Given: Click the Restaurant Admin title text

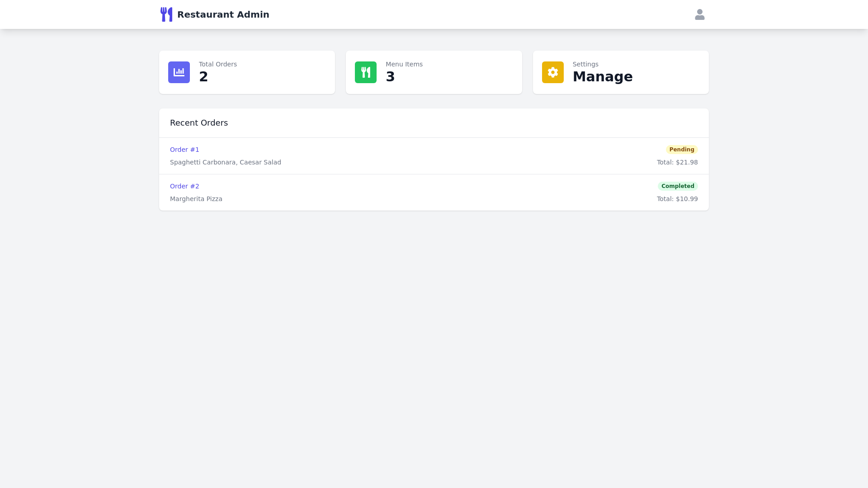Looking at the screenshot, I should (x=223, y=14).
